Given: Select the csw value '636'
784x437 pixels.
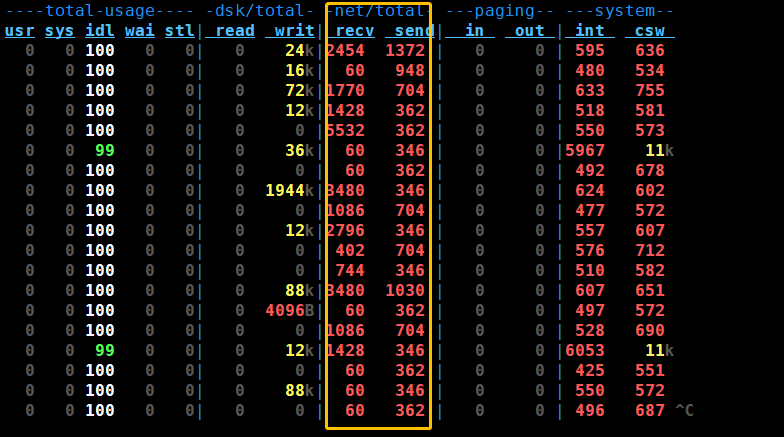Looking at the screenshot, I should click(650, 50).
